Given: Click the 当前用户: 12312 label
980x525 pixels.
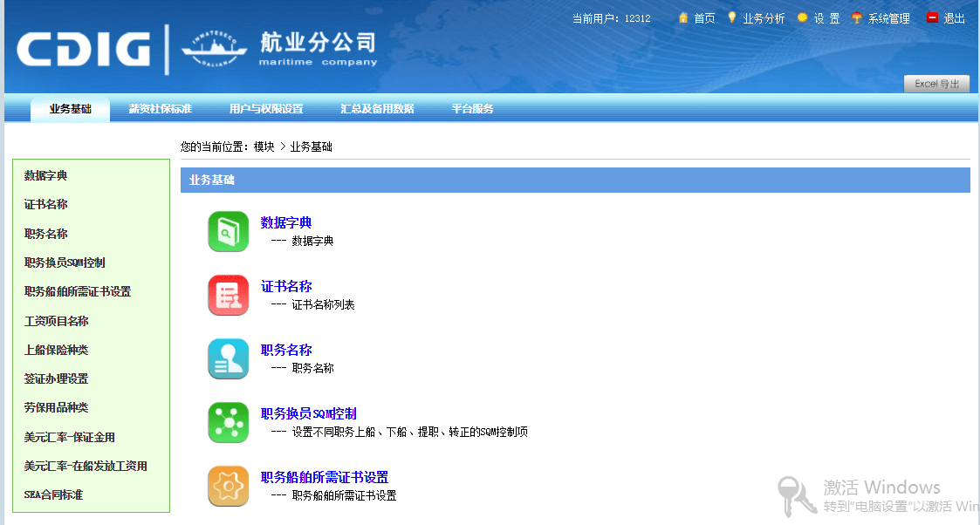Looking at the screenshot, I should (x=611, y=18).
